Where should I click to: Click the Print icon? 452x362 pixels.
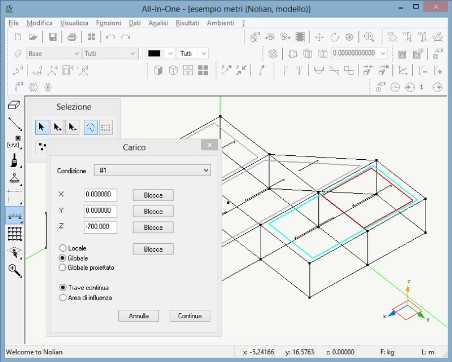click(72, 37)
